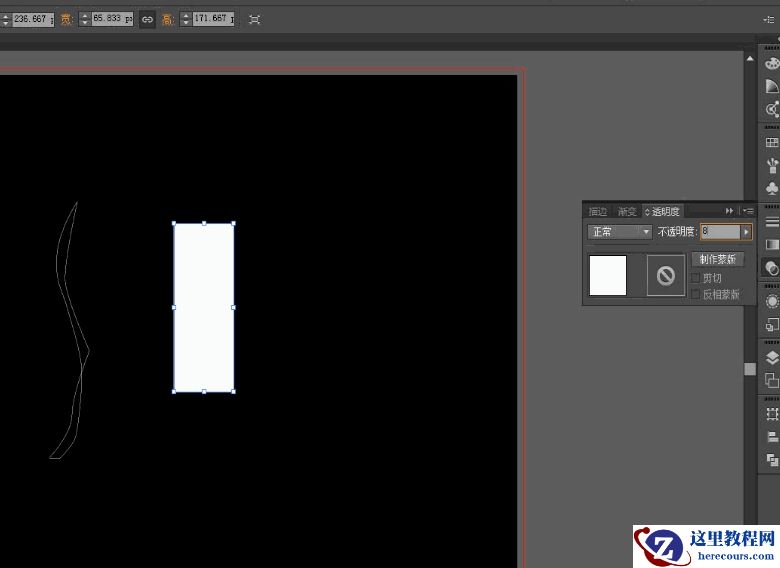
Task: Open the control bar options menu icon
Action: [x=769, y=19]
